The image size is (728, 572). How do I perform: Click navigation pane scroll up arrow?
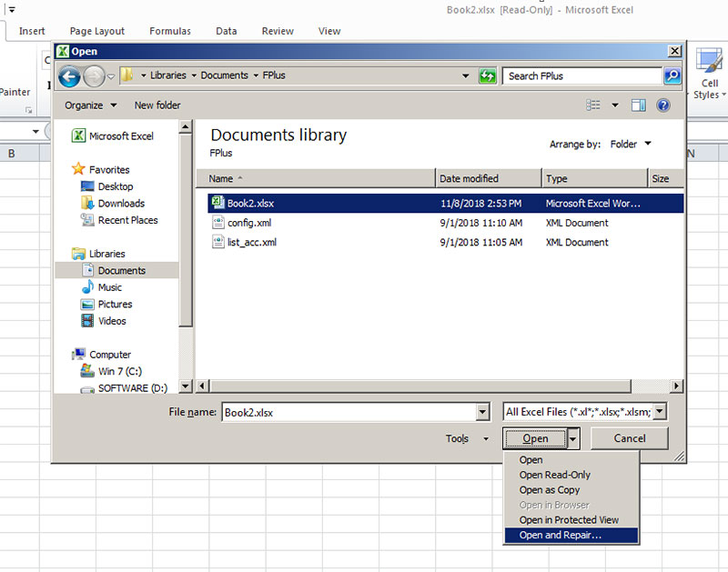(x=186, y=126)
